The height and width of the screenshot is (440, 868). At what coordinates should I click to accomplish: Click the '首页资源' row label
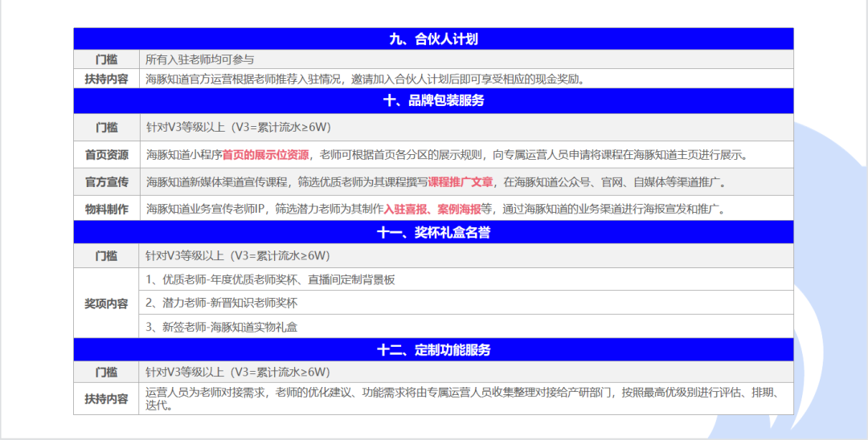[106, 155]
